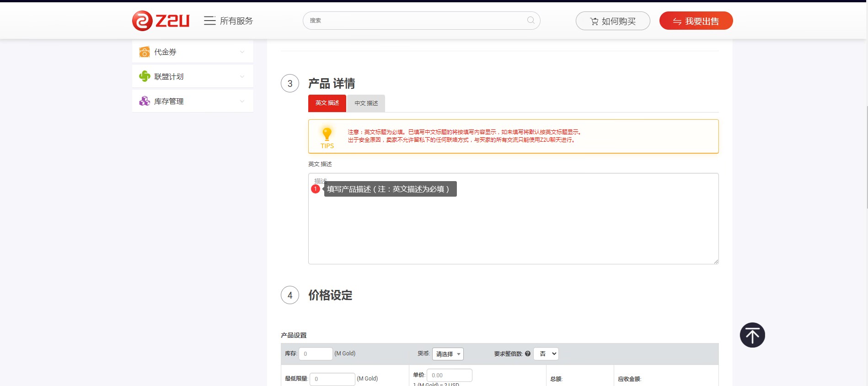Click the unit price (单价) input field
The image size is (868, 386).
449,375
